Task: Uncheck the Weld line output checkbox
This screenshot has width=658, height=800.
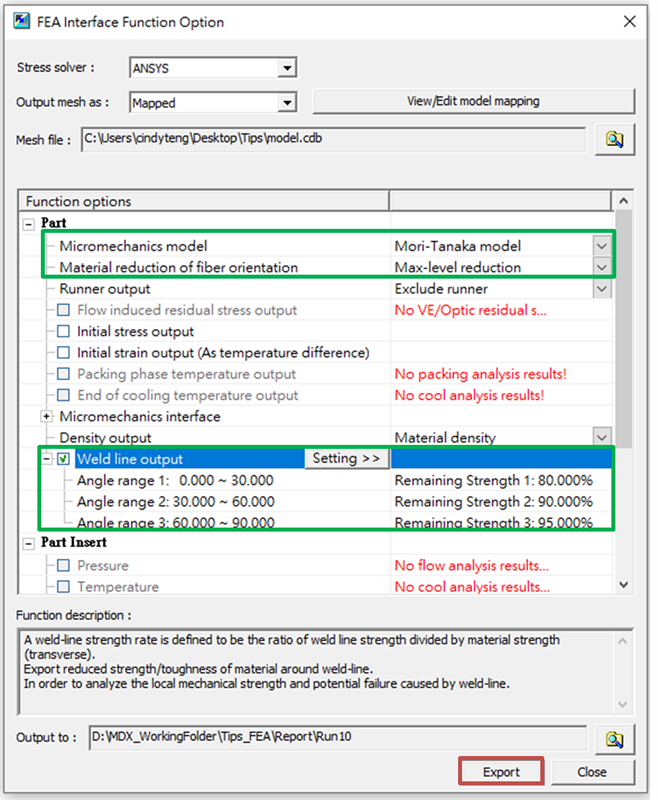Action: tap(64, 459)
